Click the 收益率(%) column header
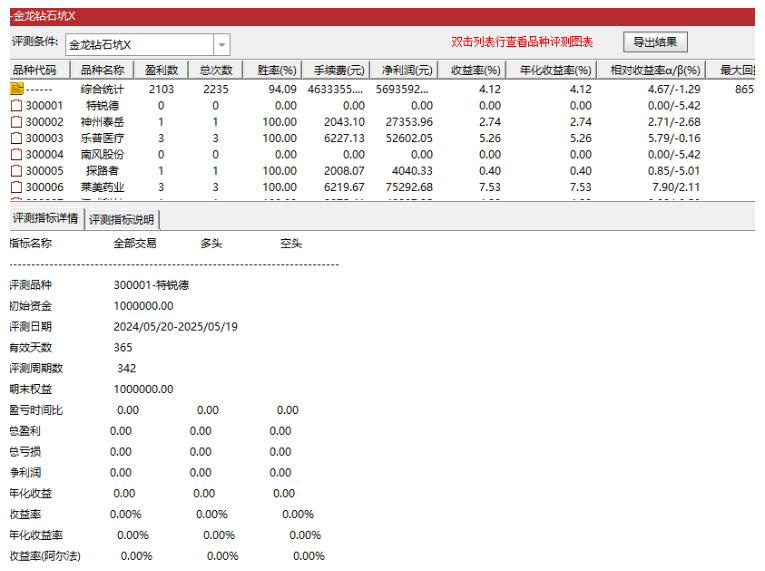This screenshot has width=765, height=571. coord(472,70)
